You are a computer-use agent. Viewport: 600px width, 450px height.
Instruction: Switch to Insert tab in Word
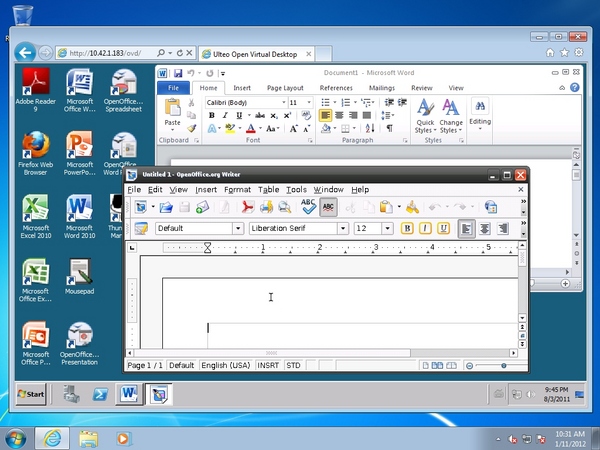click(242, 88)
